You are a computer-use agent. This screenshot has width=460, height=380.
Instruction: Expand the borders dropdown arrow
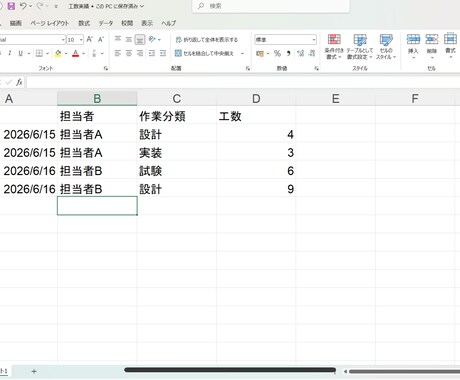tap(47, 53)
